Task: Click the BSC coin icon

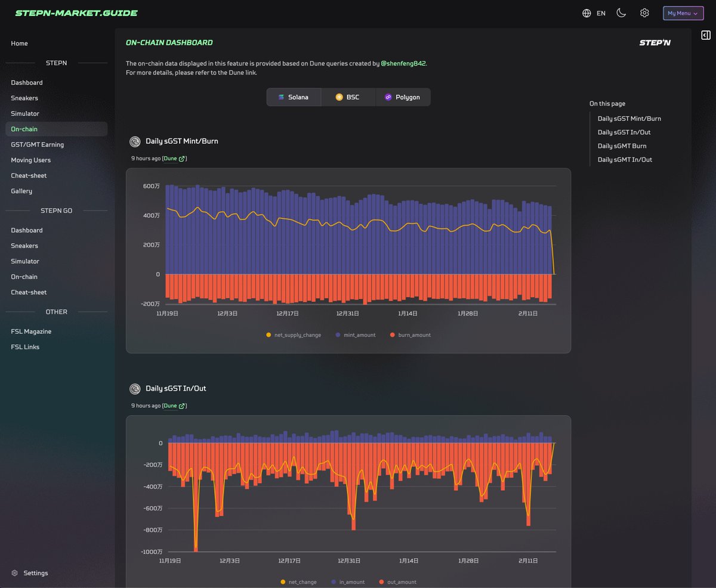Action: (x=339, y=97)
